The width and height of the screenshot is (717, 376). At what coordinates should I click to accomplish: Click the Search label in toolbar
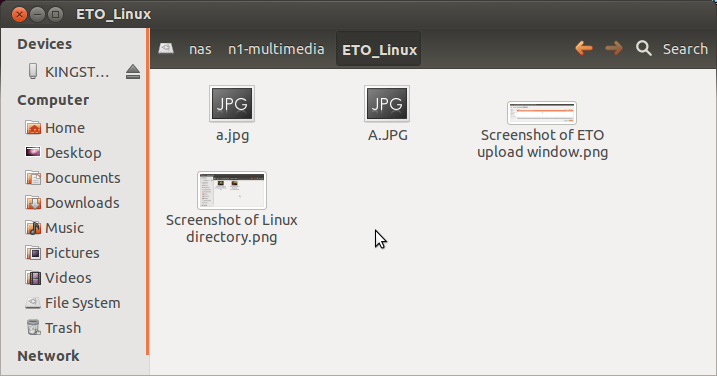pos(685,49)
